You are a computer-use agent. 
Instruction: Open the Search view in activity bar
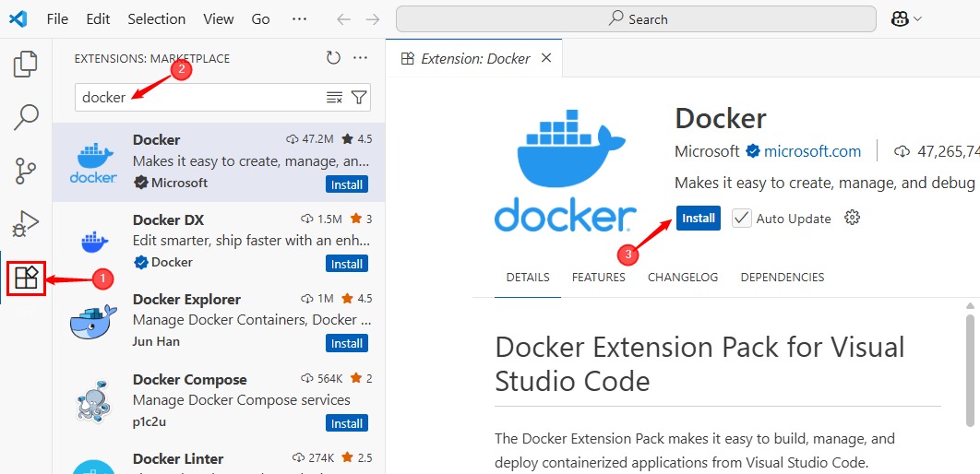26,117
